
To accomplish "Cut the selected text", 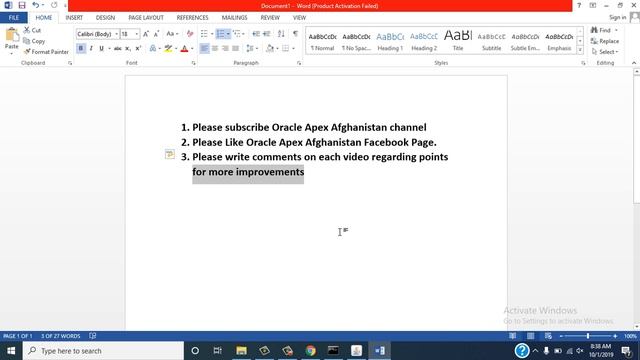I will click(32, 30).
